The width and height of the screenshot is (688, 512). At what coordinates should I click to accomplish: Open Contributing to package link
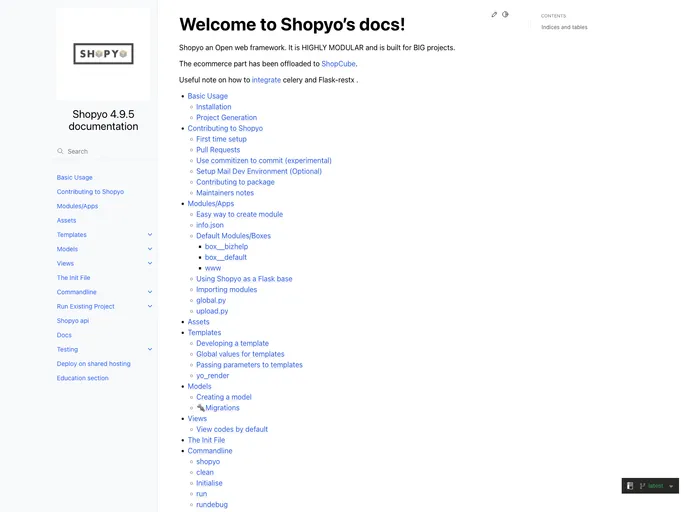[x=235, y=182]
